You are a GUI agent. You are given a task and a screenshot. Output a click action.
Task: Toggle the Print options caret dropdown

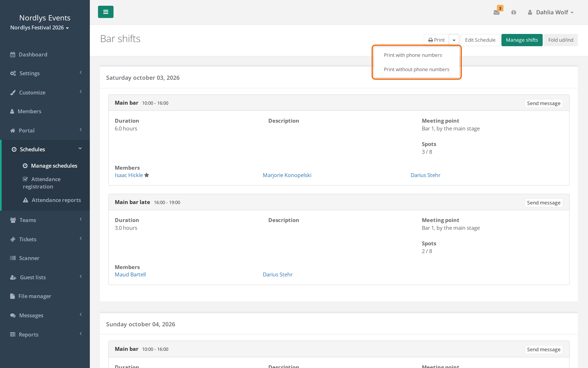click(x=454, y=40)
